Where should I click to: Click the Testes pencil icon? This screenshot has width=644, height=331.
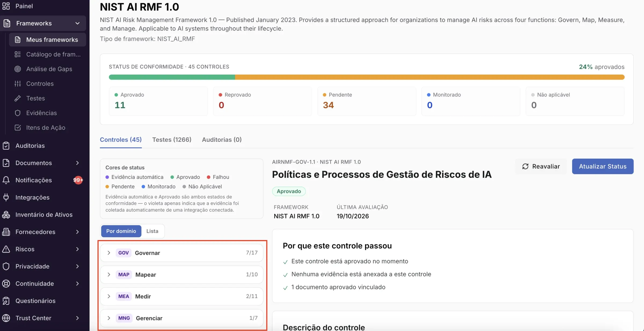pos(18,98)
